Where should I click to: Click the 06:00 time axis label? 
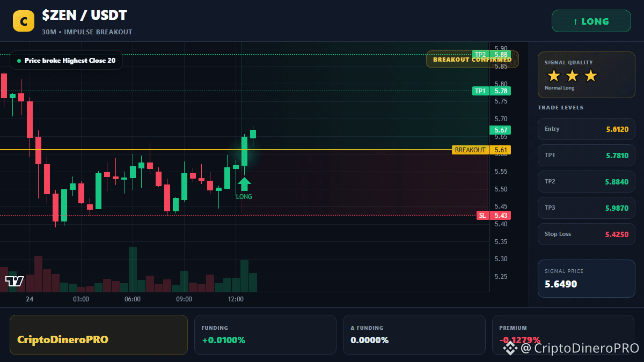pyautogui.click(x=133, y=299)
